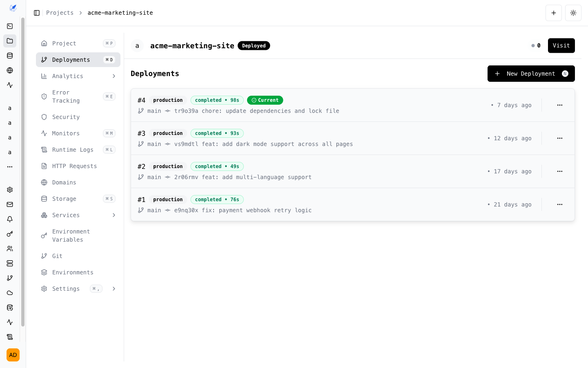
Task: Click the notification bell in the left rail
Action: tap(10, 219)
